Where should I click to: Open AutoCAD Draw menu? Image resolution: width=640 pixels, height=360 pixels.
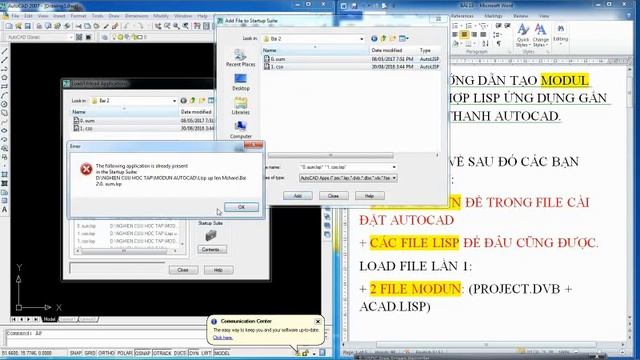114,16
